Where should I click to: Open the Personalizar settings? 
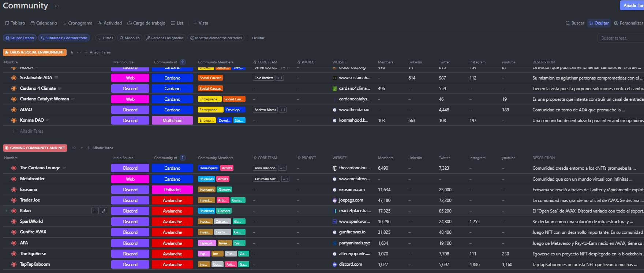(629, 23)
